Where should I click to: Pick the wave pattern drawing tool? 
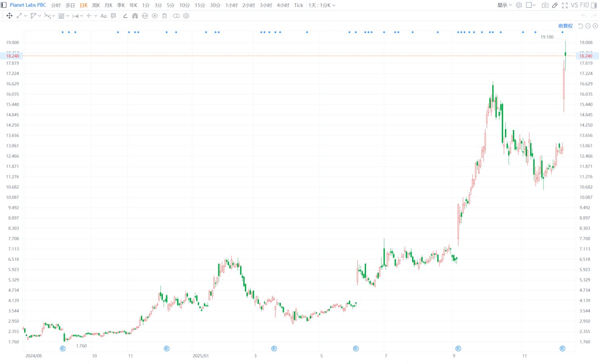coord(47,16)
